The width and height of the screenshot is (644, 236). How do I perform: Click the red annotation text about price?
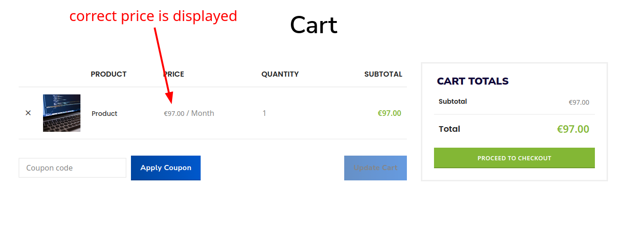pyautogui.click(x=153, y=16)
